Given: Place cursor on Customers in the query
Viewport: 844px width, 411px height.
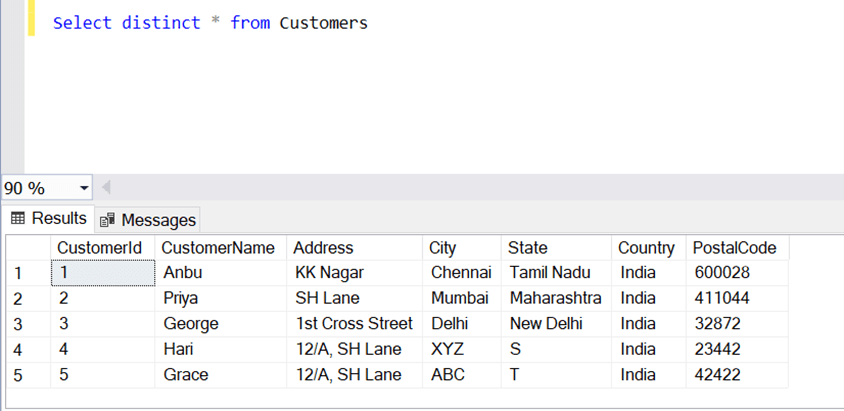Looking at the screenshot, I should pos(323,22).
